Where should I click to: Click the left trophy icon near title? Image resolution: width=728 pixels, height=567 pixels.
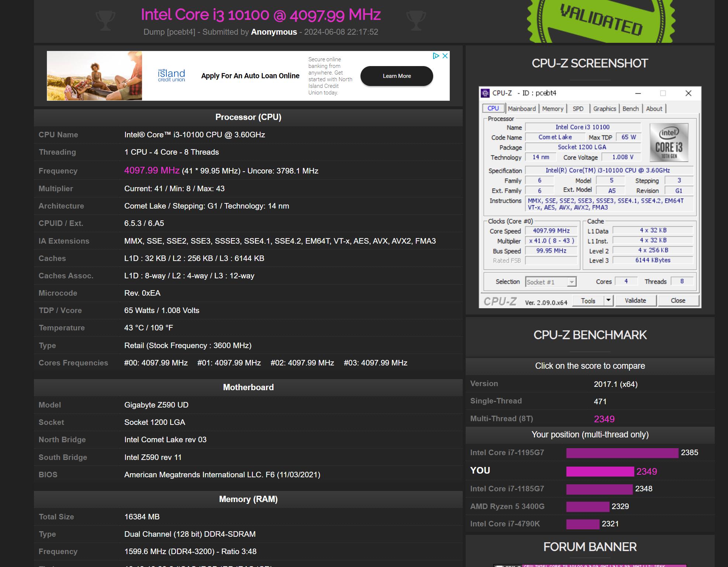tap(105, 21)
